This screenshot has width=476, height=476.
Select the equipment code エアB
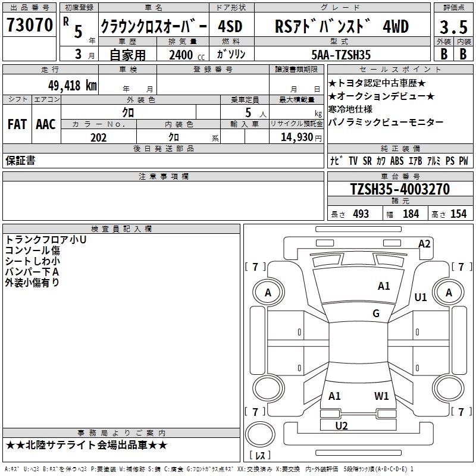coord(415,161)
